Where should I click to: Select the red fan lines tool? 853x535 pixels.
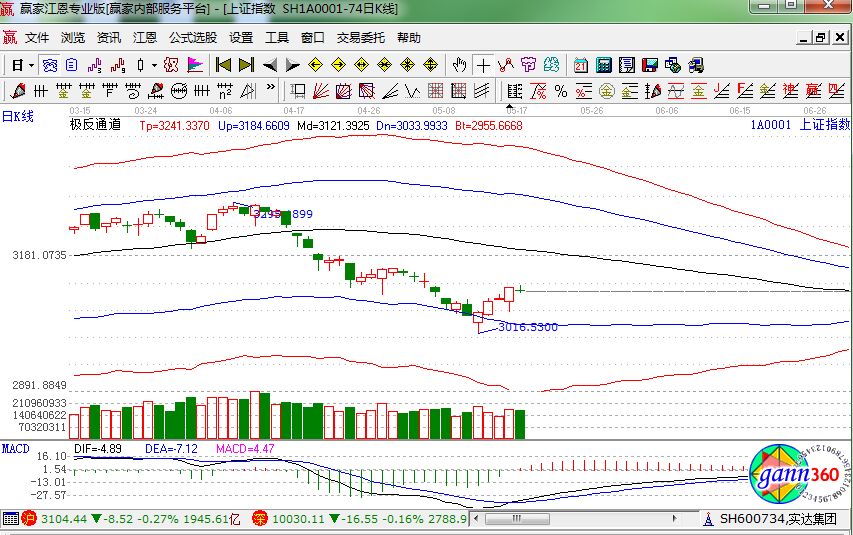321,91
